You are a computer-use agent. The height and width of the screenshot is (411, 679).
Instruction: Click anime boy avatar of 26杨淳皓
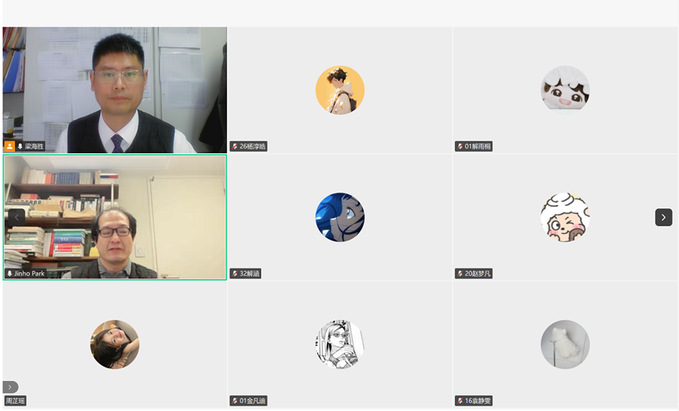pos(340,90)
